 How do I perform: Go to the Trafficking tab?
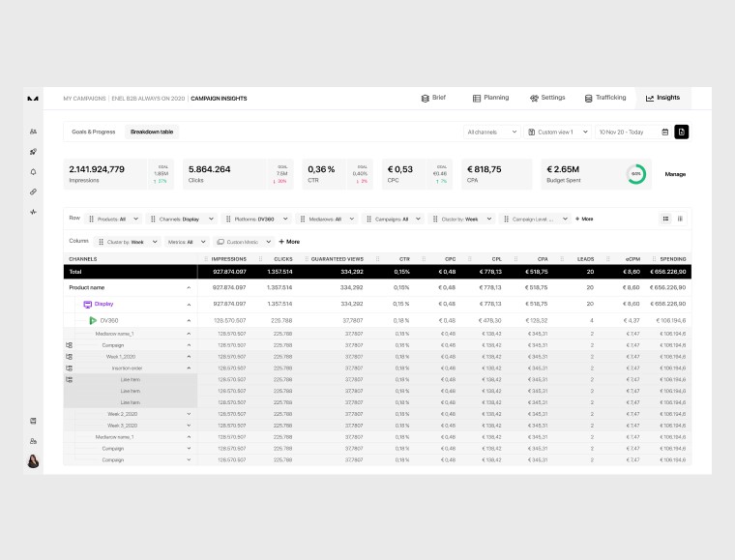pos(605,98)
